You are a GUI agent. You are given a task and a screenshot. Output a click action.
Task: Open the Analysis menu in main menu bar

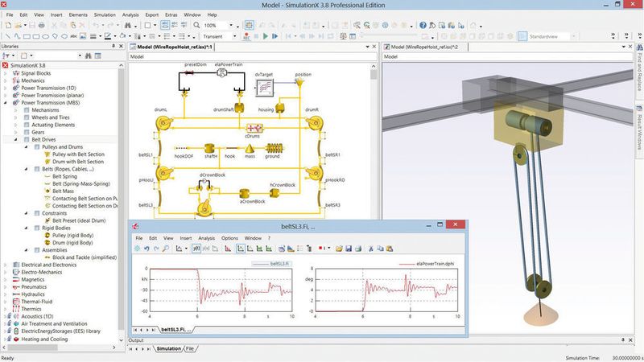coord(130,14)
